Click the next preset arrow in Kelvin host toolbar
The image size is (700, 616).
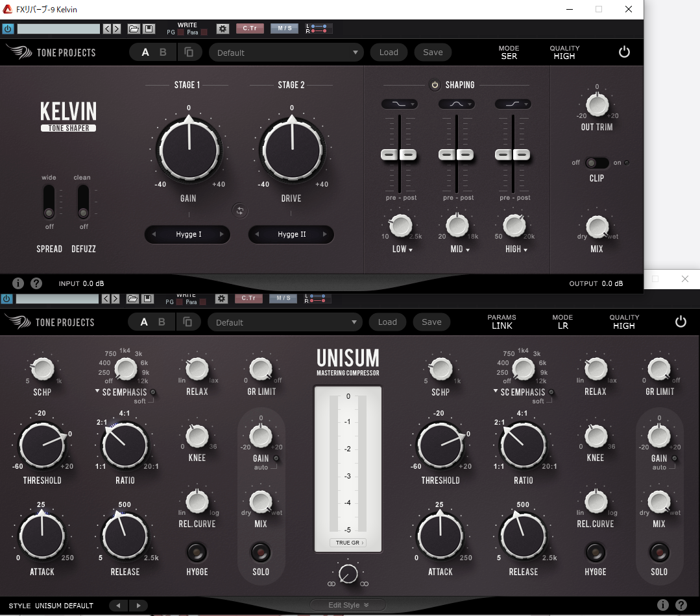pyautogui.click(x=117, y=29)
